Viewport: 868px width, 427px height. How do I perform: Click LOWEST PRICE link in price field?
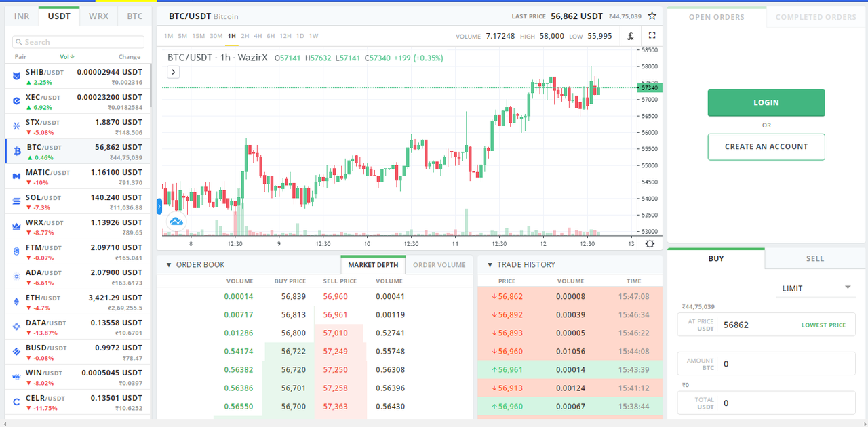823,325
